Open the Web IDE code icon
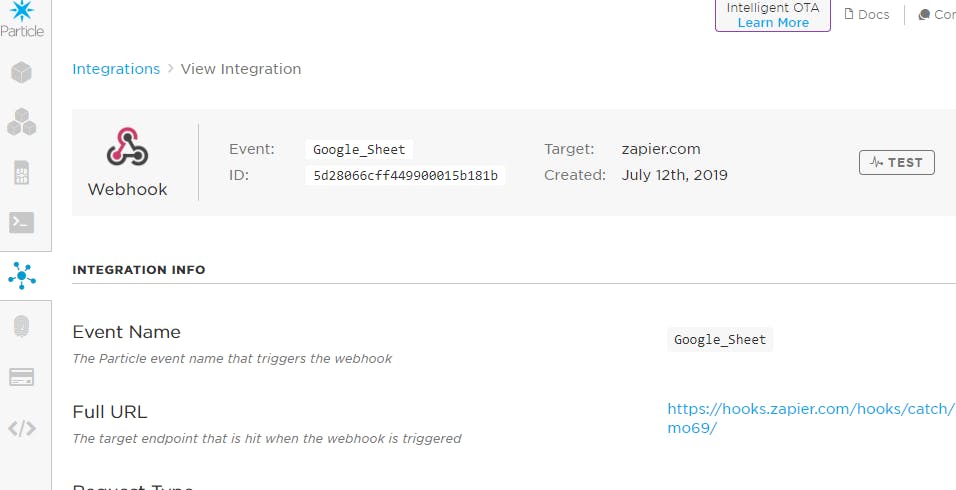Screen dimensions: 956x490 pyautogui.click(x=21, y=429)
